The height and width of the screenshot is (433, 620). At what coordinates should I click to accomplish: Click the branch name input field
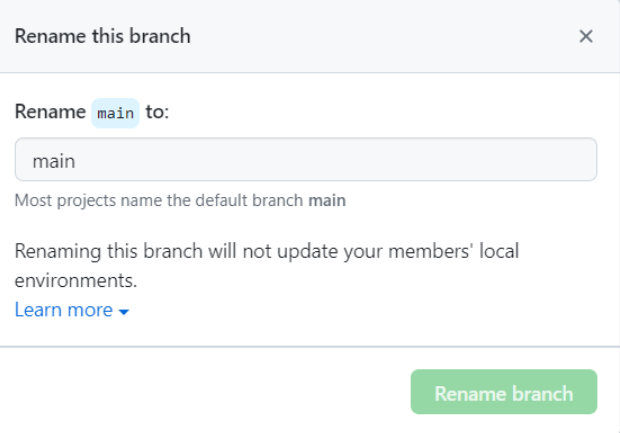point(306,160)
